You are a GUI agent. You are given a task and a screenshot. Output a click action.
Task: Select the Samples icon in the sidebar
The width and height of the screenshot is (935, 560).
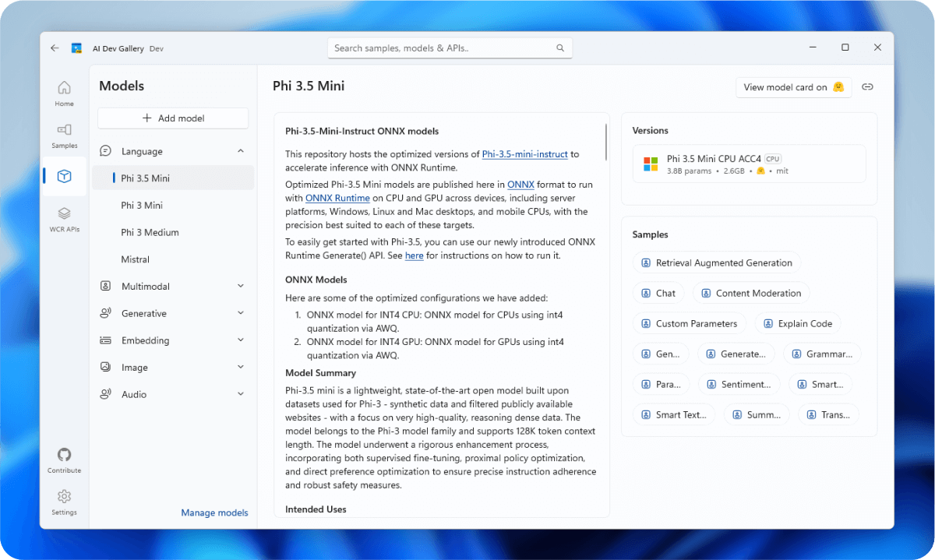tap(64, 132)
